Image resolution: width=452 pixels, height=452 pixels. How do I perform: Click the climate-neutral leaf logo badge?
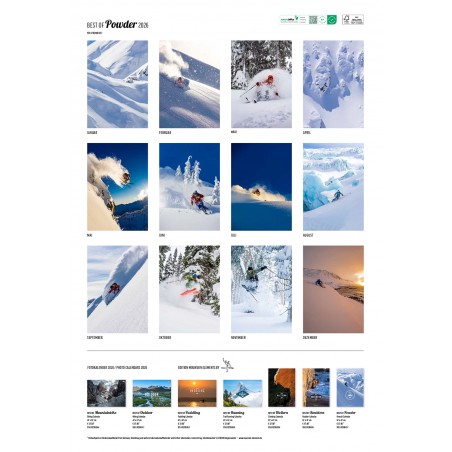click(289, 20)
